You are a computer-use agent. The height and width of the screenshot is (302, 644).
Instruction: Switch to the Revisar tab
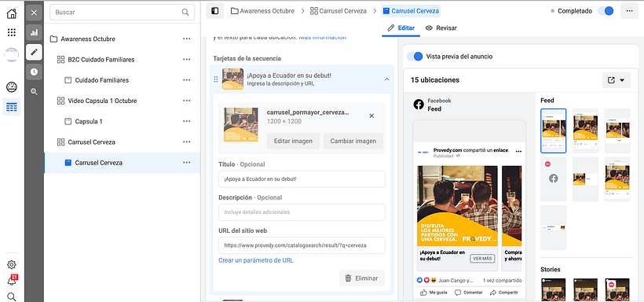coord(441,28)
